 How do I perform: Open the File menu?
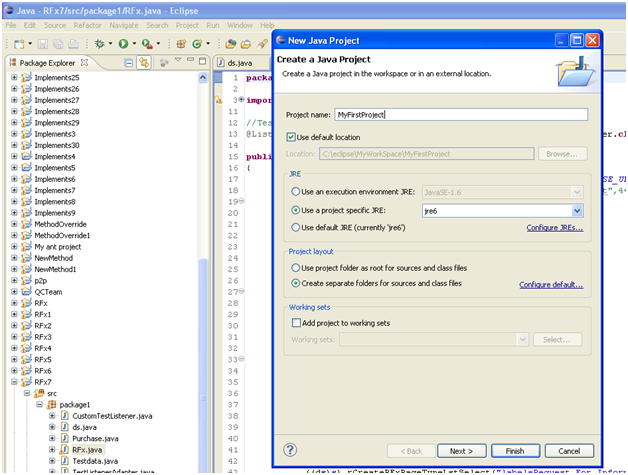coord(11,25)
